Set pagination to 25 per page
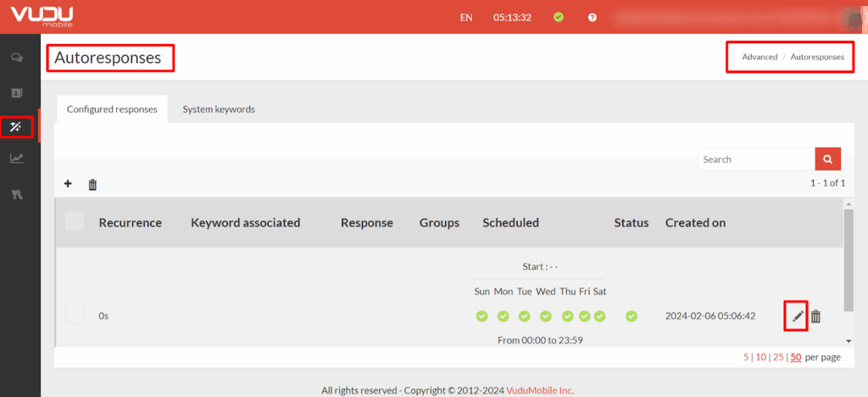 click(x=777, y=357)
